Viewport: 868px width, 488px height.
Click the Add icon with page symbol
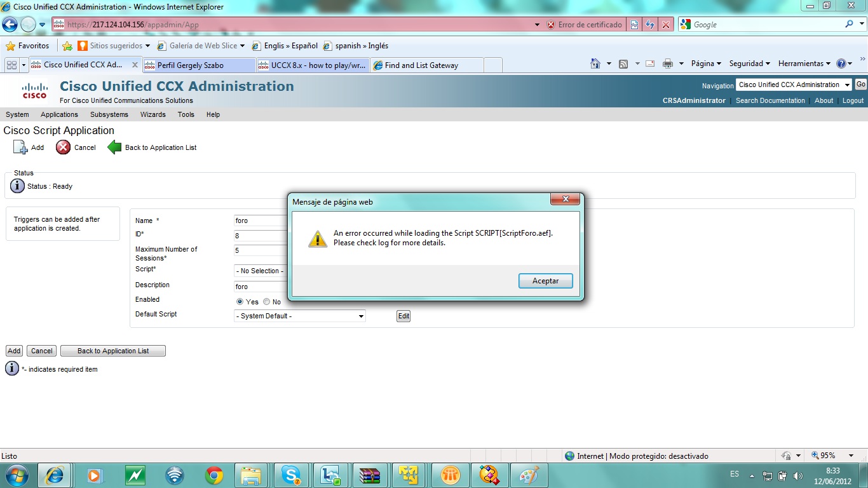click(x=20, y=147)
